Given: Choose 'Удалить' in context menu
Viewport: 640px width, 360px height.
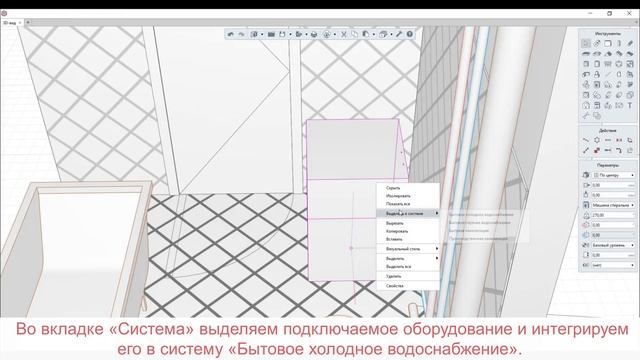Looking at the screenshot, I should coord(408,276).
